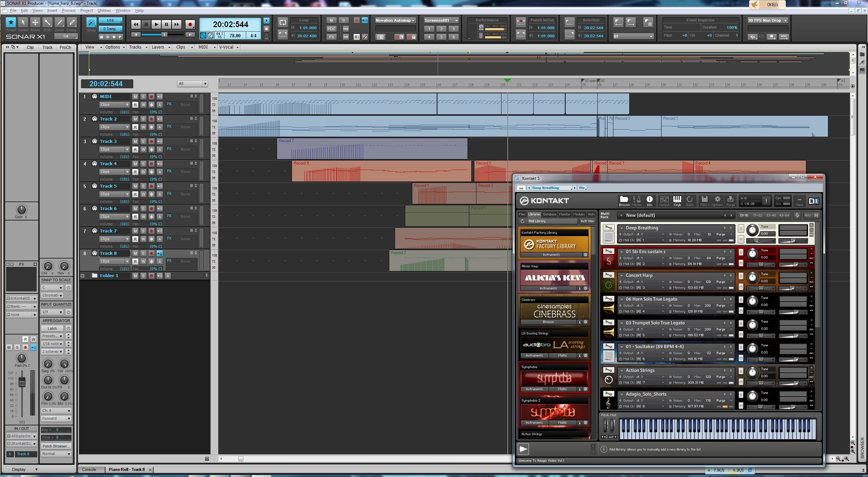This screenshot has width=868, height=477.
Task: Switch to the Console tab
Action: (x=89, y=470)
